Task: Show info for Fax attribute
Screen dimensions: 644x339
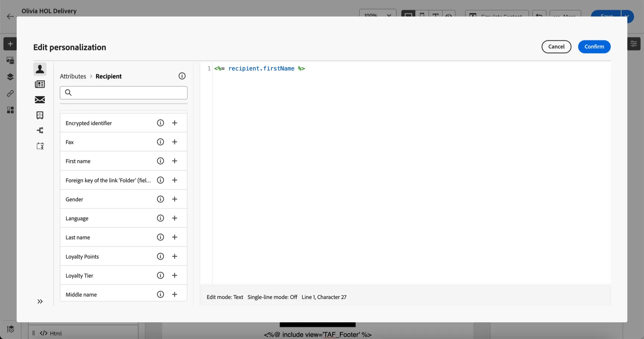Action: pos(160,142)
